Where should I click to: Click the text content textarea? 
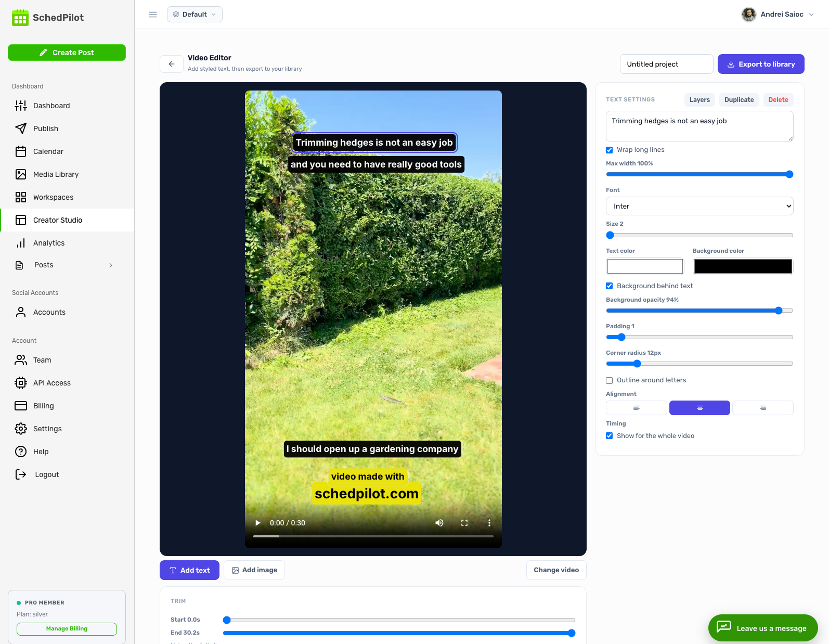[x=700, y=126]
